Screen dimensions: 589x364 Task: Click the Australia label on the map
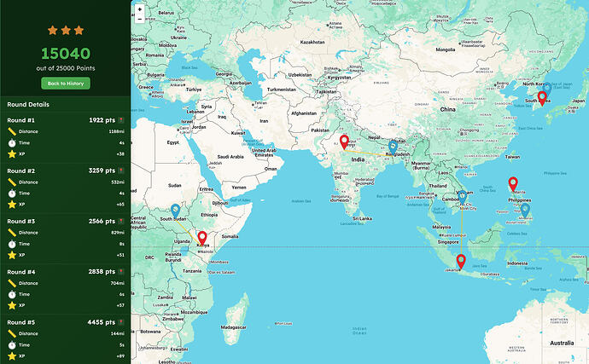click(x=562, y=343)
